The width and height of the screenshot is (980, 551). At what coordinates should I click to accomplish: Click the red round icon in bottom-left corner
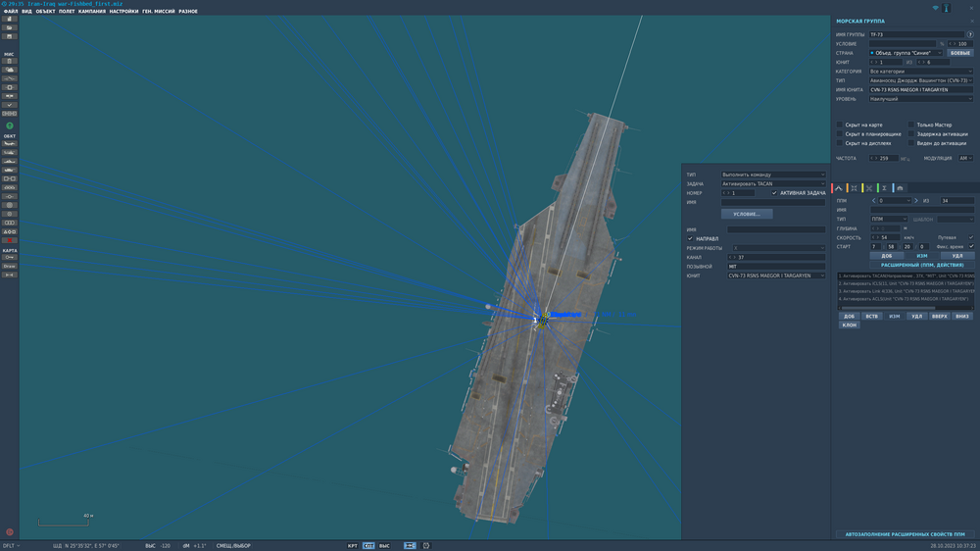[10, 532]
